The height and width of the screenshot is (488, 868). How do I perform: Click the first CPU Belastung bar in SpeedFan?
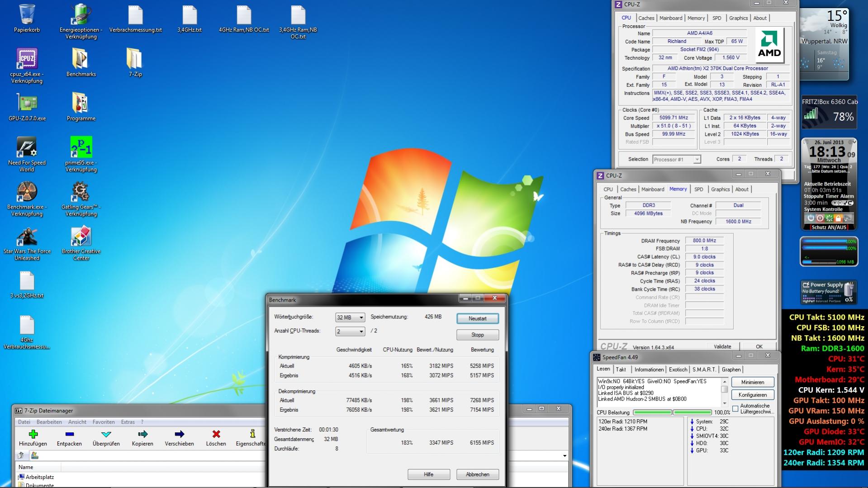tap(652, 412)
